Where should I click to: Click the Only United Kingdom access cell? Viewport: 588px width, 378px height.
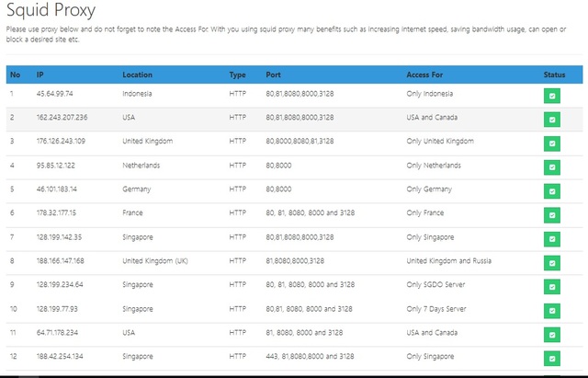click(440, 141)
